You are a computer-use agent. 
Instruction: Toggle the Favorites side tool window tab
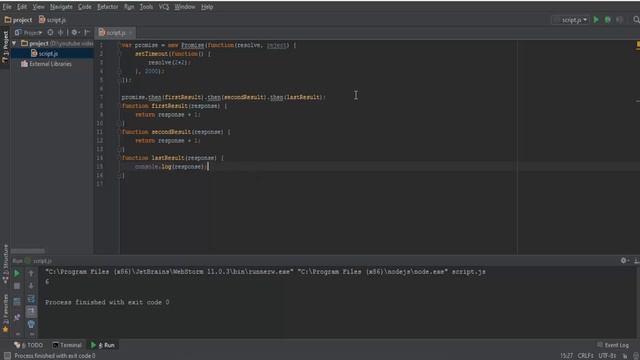pyautogui.click(x=5, y=313)
